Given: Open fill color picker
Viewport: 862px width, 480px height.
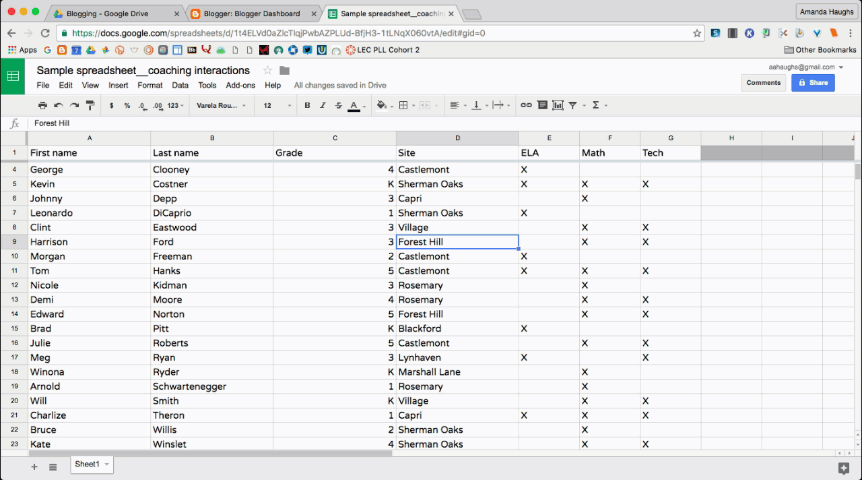Looking at the screenshot, I should tap(384, 105).
